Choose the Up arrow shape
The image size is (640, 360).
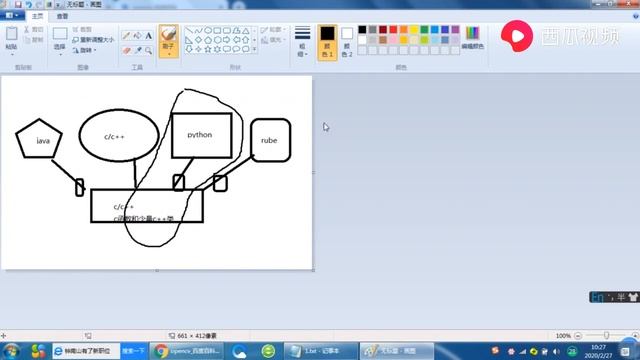[x=245, y=40]
